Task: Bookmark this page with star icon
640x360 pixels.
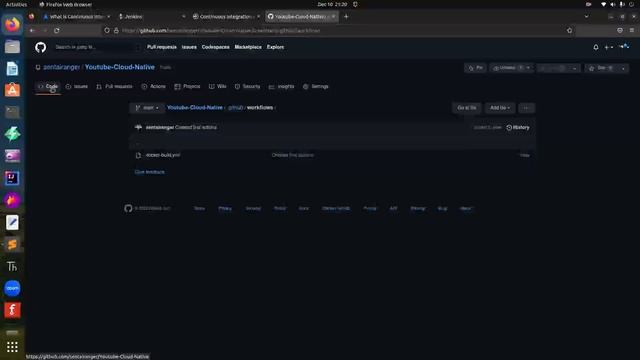Action: click(x=569, y=31)
